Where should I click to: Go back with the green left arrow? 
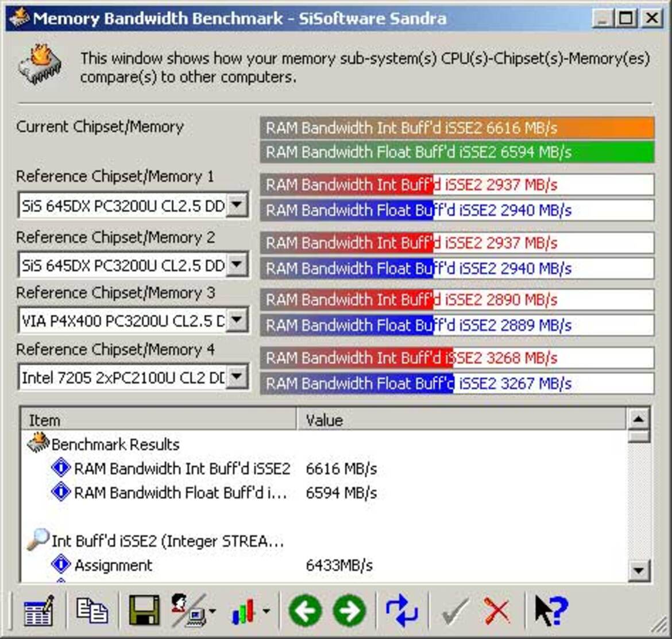pyautogui.click(x=305, y=610)
